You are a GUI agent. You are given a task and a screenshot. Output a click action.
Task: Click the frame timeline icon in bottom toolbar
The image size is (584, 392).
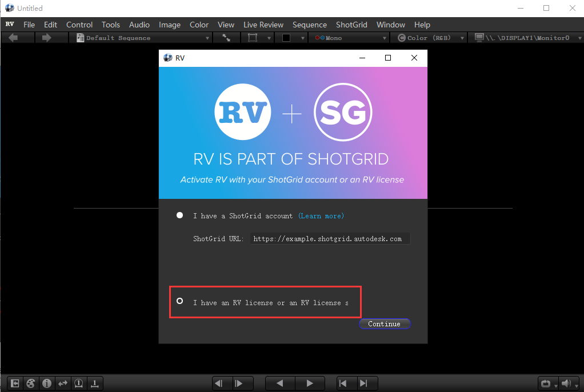94,383
